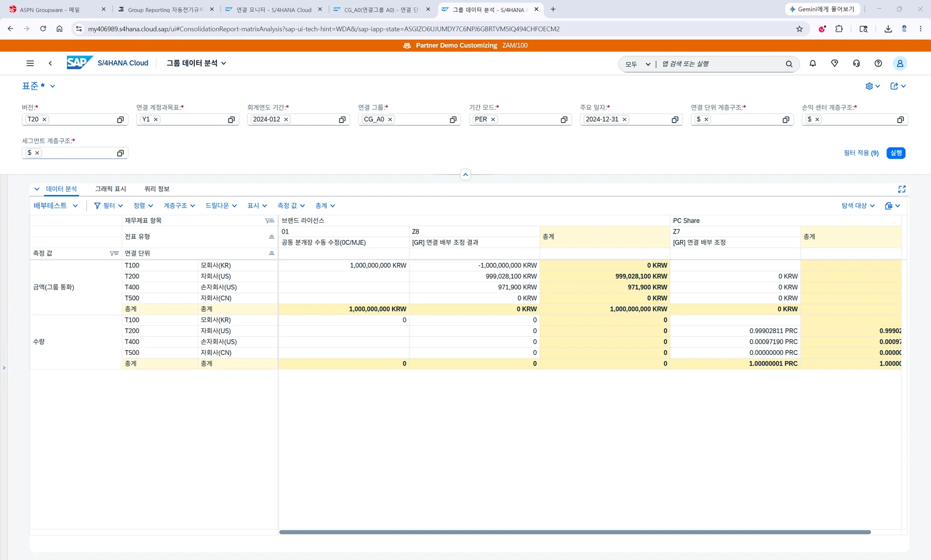The width and height of the screenshot is (931, 560).
Task: Switch to the 쿼리 정보 tab
Action: [157, 189]
